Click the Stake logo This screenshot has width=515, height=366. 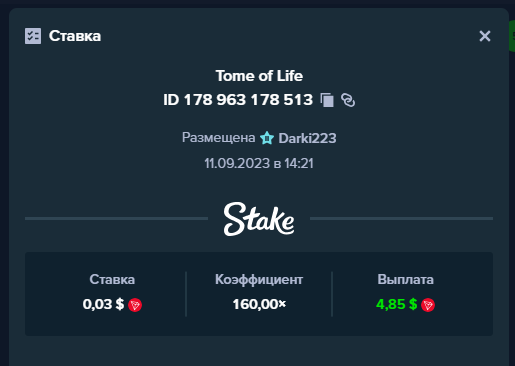(x=259, y=219)
